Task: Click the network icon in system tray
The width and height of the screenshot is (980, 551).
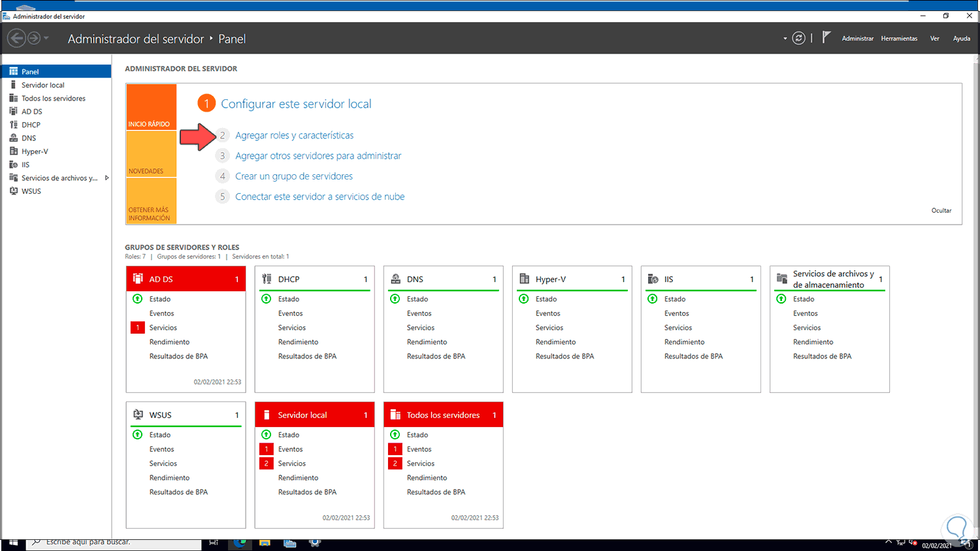Action: click(901, 543)
